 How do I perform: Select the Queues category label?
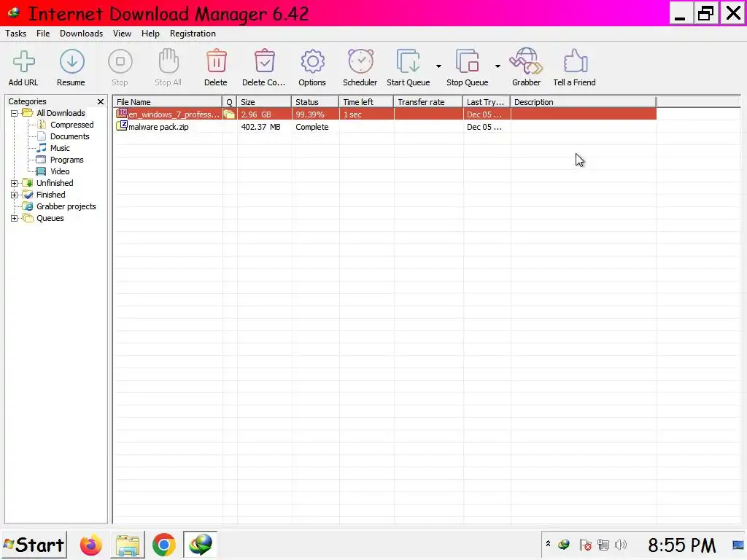click(50, 218)
